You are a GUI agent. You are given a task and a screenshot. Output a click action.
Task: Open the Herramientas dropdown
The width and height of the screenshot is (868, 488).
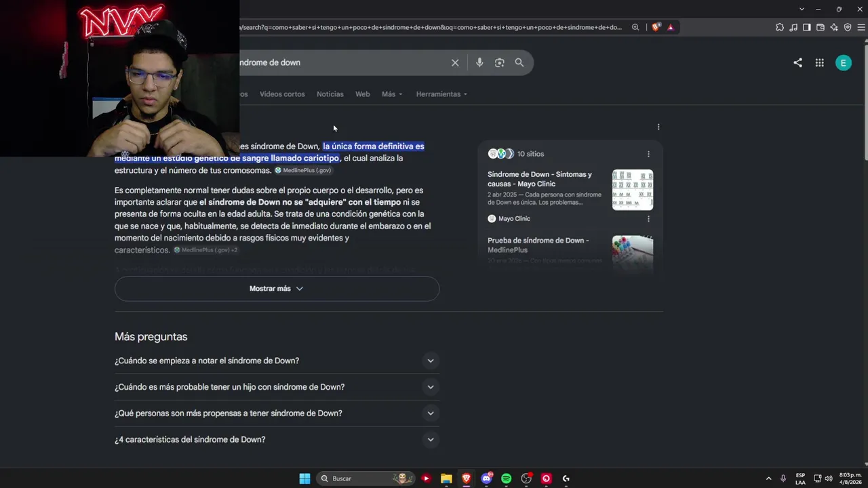pyautogui.click(x=441, y=94)
